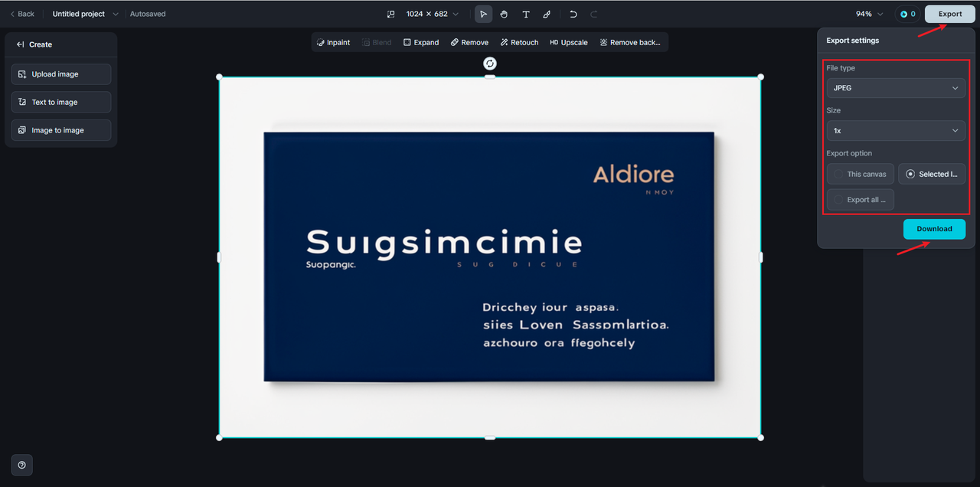The width and height of the screenshot is (980, 487).
Task: Open the Size 1x dropdown
Action: tap(896, 131)
